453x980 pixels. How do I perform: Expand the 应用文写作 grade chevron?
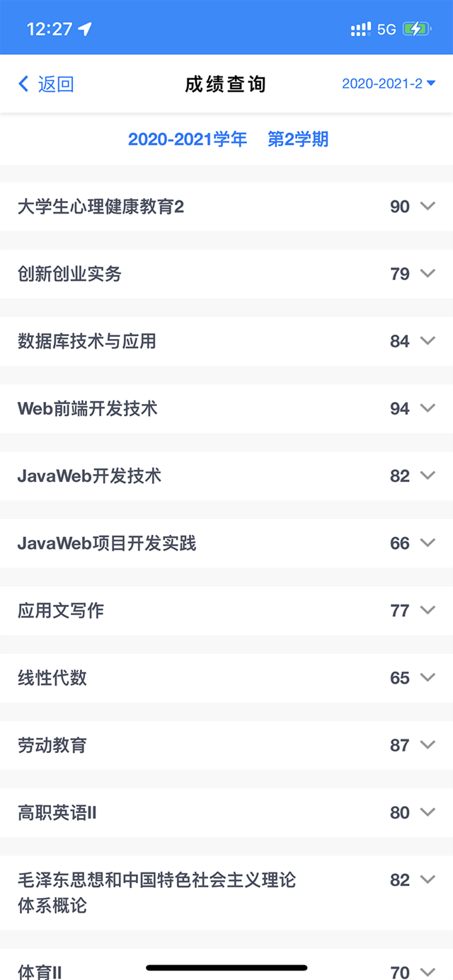click(x=428, y=610)
